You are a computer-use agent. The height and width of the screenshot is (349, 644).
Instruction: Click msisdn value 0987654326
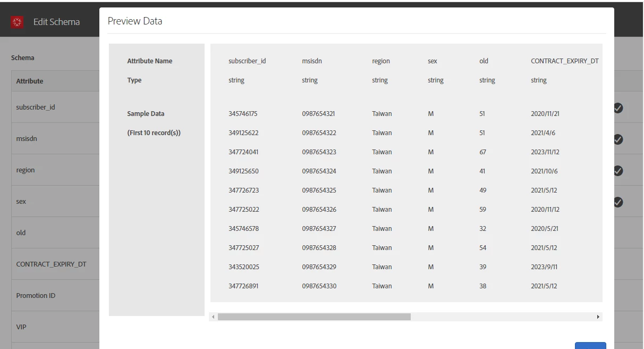coord(319,210)
